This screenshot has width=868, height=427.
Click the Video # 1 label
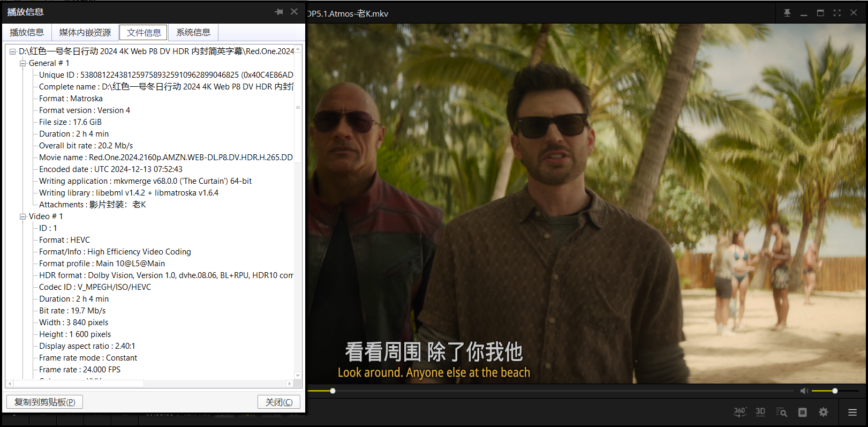46,216
